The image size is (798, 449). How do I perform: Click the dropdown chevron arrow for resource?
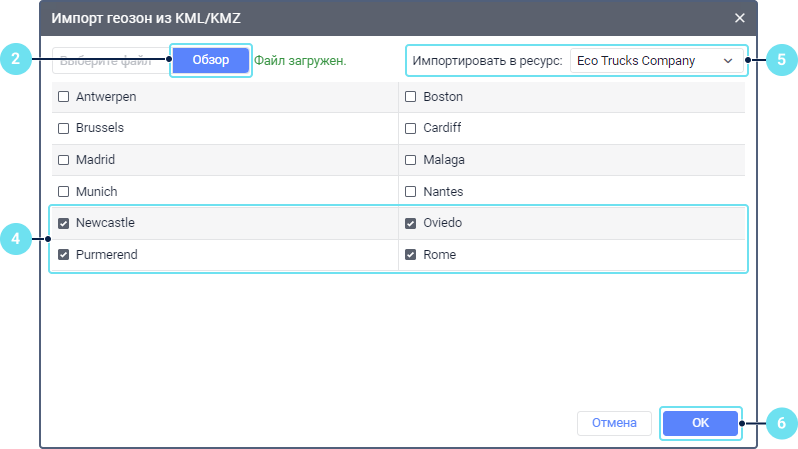click(727, 61)
